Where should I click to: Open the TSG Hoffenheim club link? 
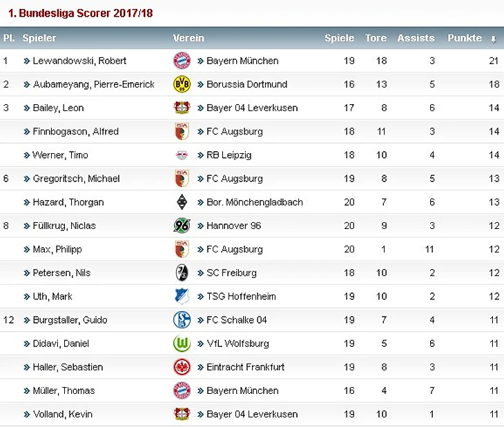[241, 297]
